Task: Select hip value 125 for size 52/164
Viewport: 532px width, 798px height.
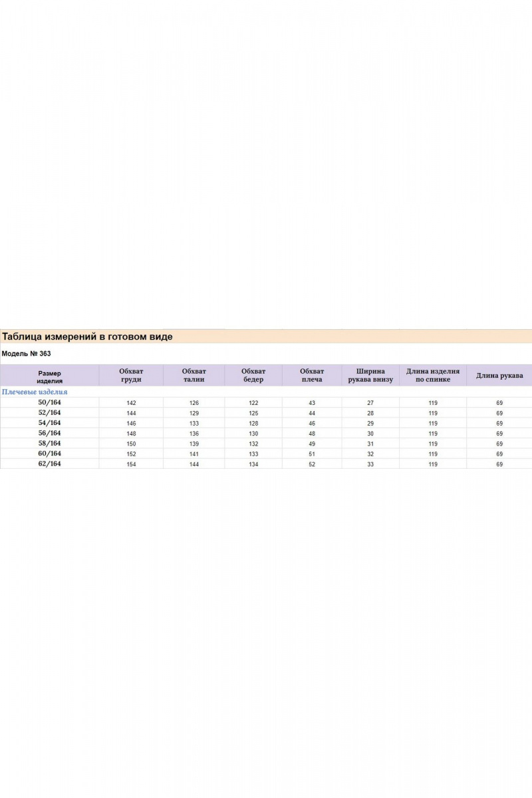Action: pos(253,414)
